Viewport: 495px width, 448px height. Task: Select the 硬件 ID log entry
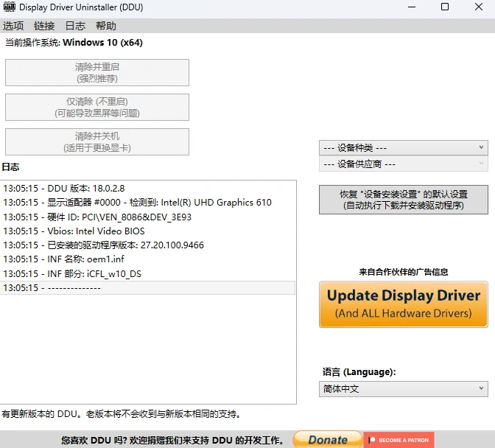[148, 217]
